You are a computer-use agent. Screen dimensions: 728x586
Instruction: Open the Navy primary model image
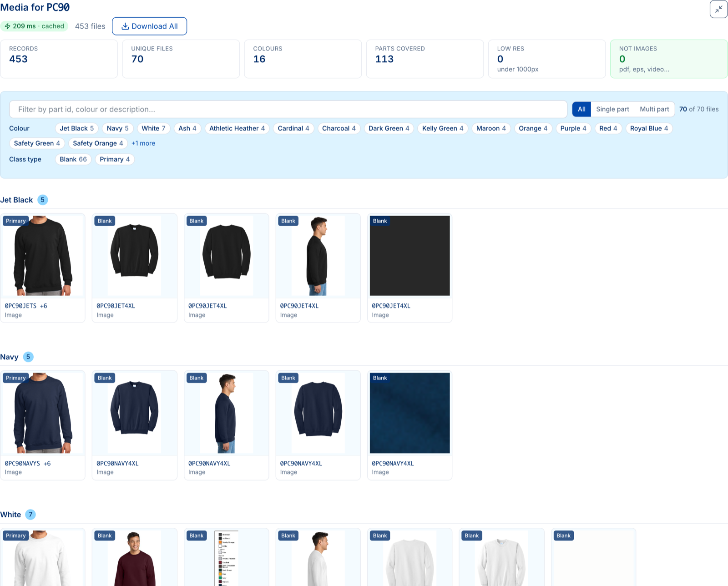pos(43,413)
